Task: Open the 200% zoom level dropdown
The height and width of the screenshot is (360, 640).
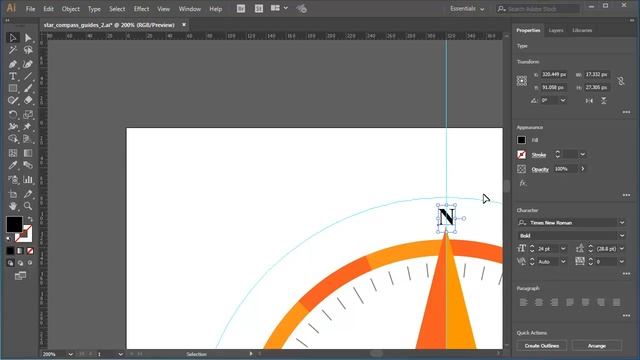Action: (x=70, y=354)
